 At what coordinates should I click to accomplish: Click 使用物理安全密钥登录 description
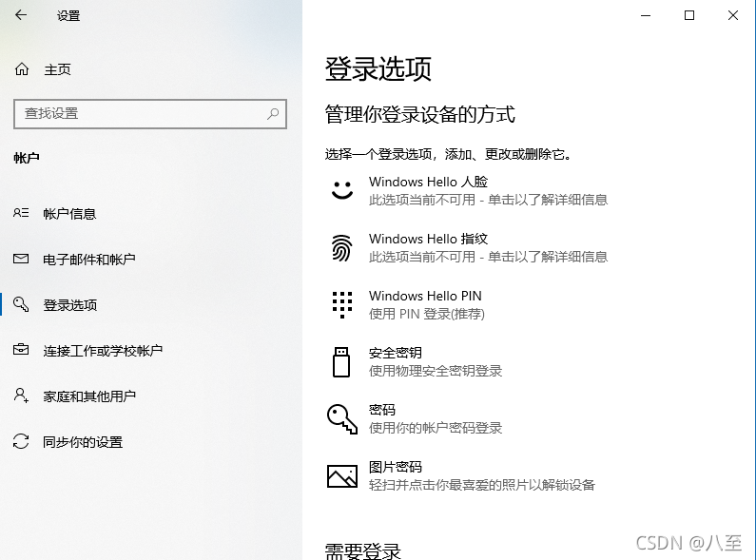pyautogui.click(x=436, y=371)
